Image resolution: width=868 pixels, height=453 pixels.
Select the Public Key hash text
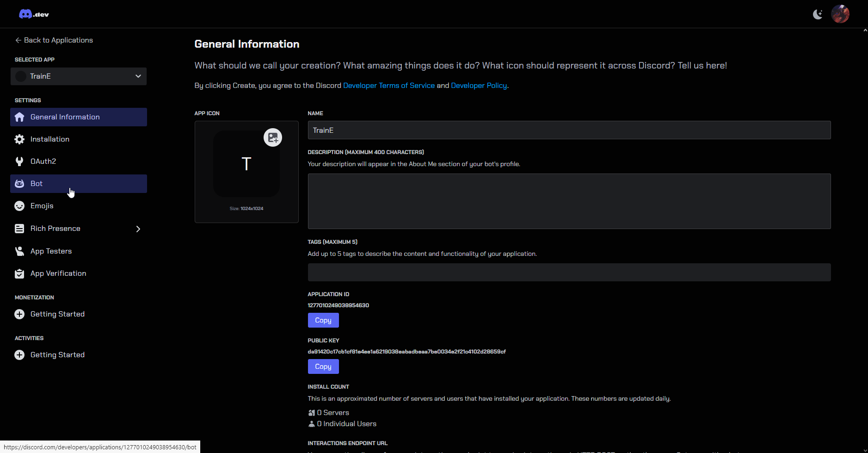407,352
